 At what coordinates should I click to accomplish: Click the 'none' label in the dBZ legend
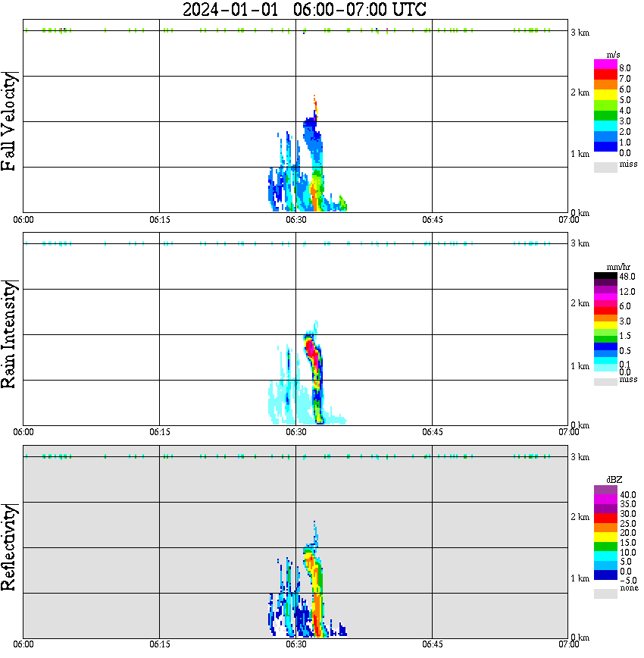(629, 588)
